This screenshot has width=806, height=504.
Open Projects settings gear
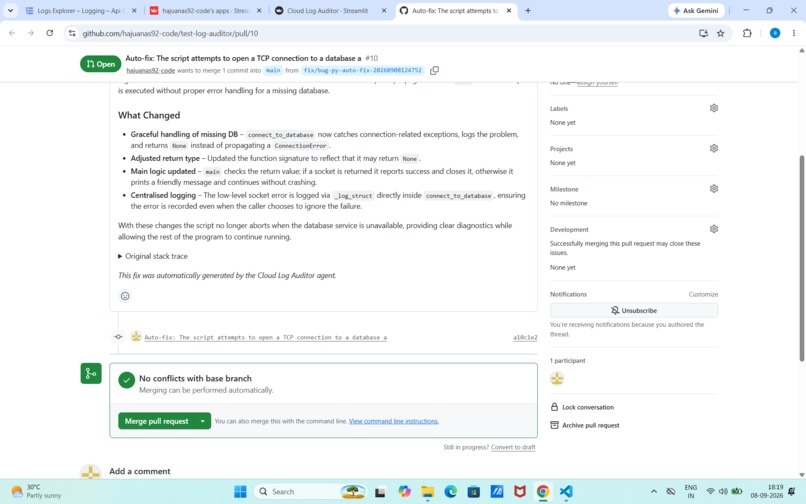(713, 148)
